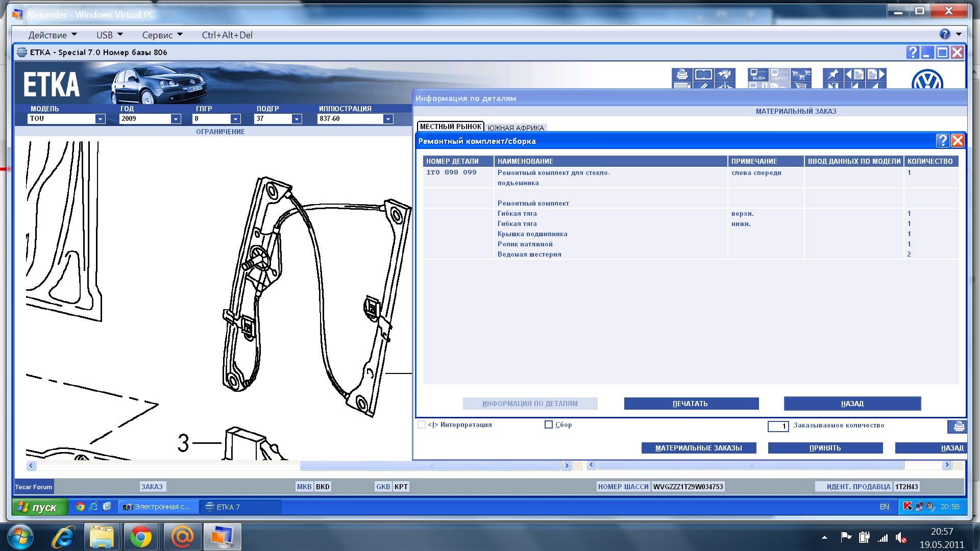
Task: Click the muted volume tray icon
Action: point(901,538)
